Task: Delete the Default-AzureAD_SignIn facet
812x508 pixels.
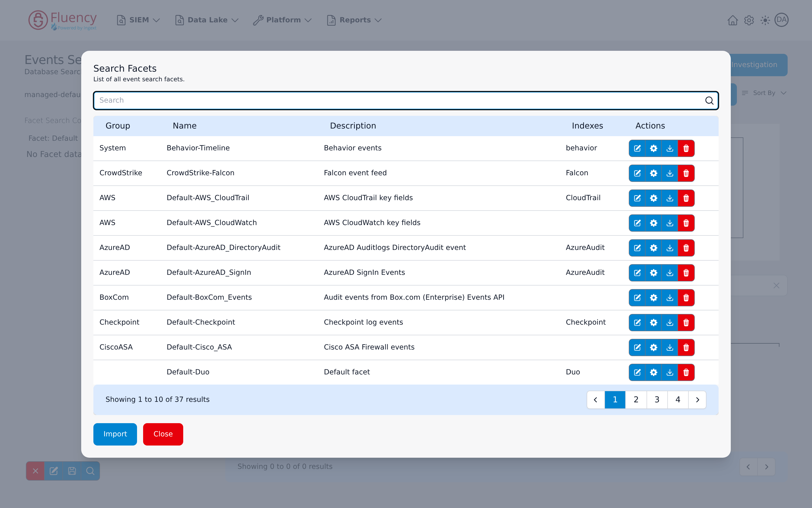Action: coord(686,273)
